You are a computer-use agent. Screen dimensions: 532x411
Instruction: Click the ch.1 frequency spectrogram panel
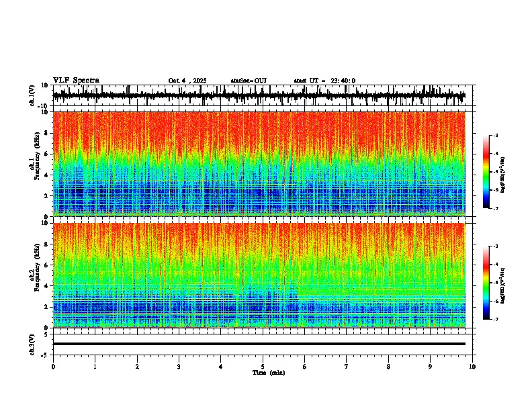pyautogui.click(x=259, y=164)
